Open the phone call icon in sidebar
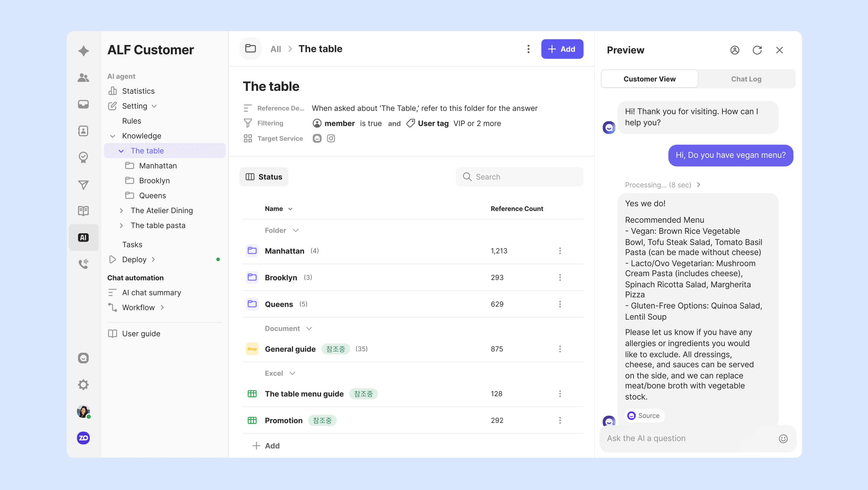Viewport: 868px width, 490px height. point(83,263)
